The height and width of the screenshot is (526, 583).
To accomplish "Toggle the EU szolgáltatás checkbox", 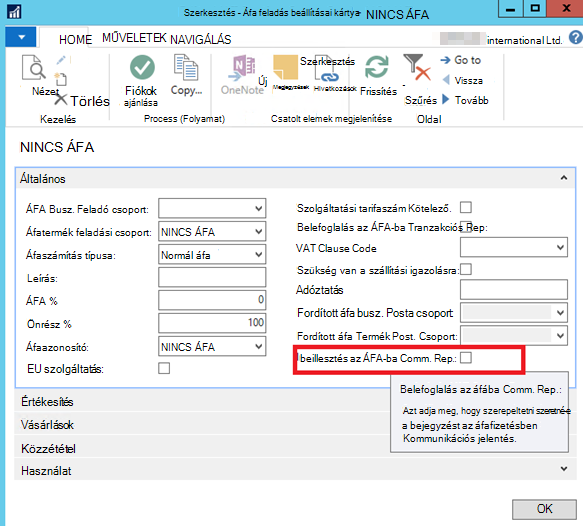I will click(x=164, y=368).
